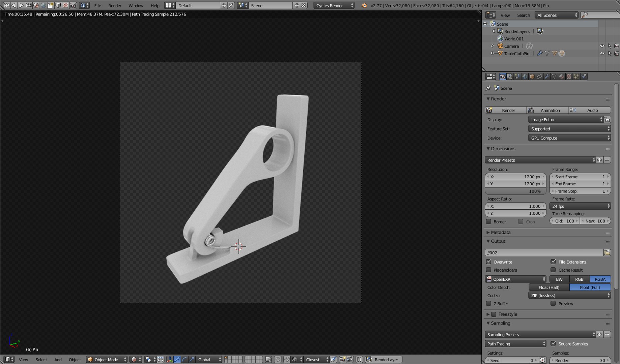The width and height of the screenshot is (620, 364).
Task: Click the Audio mixdown button
Action: click(x=590, y=110)
